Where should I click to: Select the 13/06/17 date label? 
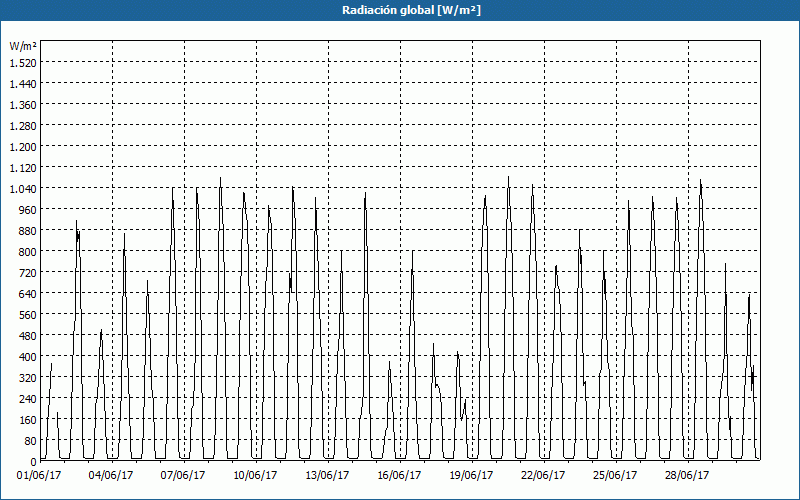[x=327, y=476]
